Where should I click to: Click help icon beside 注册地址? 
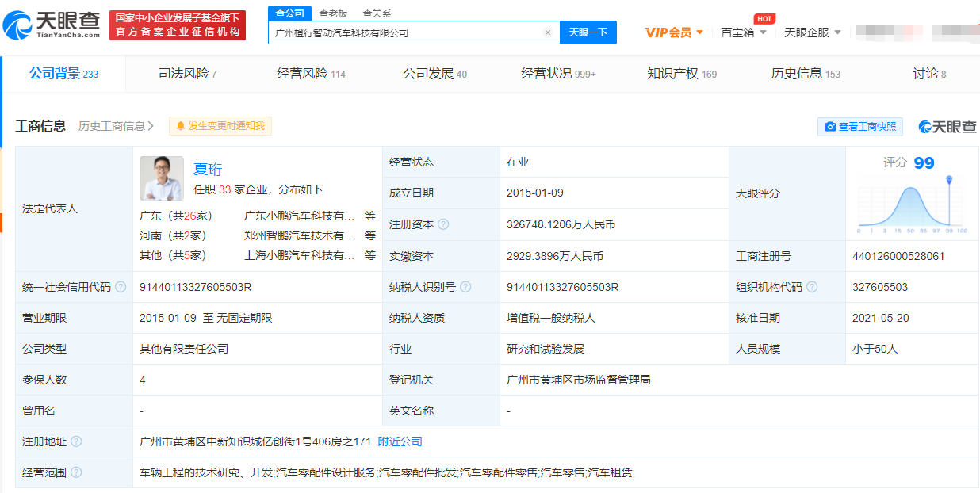(x=76, y=441)
